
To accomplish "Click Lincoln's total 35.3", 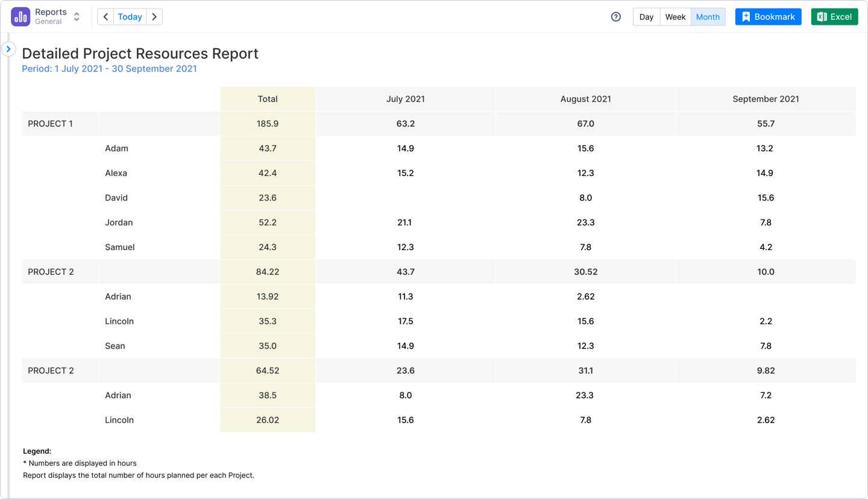I will tap(268, 321).
